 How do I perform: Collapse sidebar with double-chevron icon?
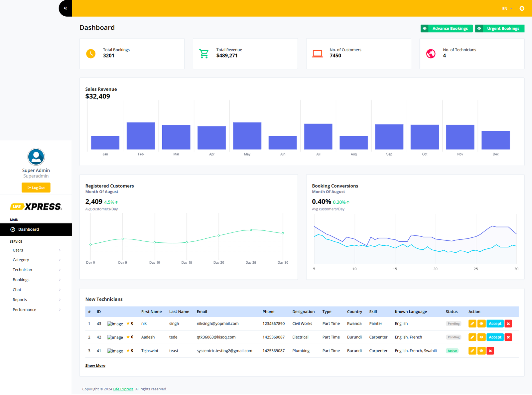[x=66, y=8]
